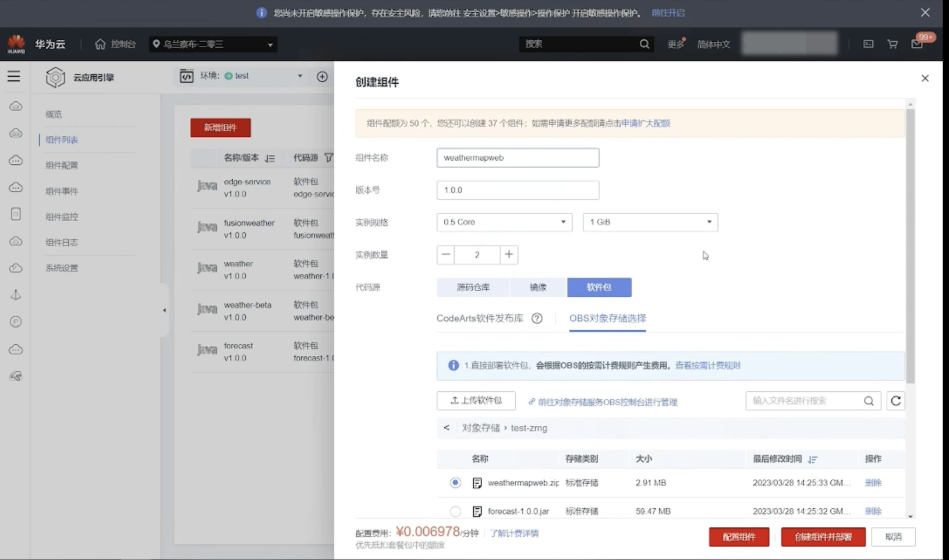Decrease instance count with minus button
949x560 pixels.
446,254
